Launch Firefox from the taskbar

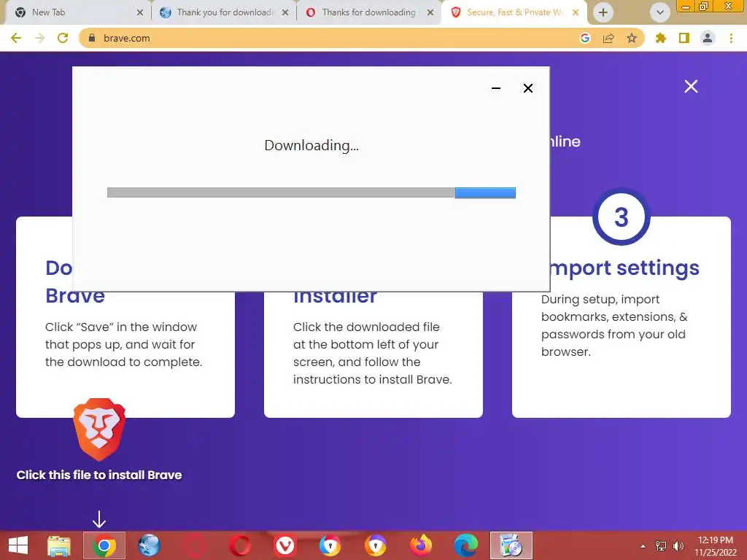(421, 545)
